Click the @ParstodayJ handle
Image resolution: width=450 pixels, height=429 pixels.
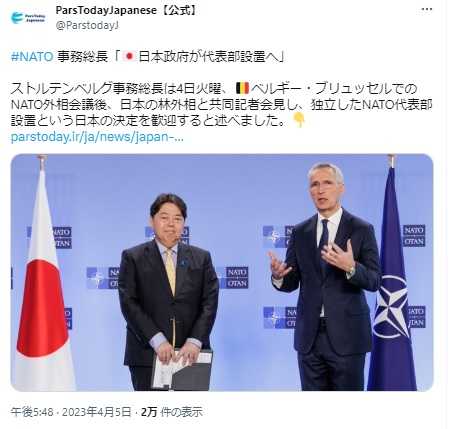tap(87, 26)
